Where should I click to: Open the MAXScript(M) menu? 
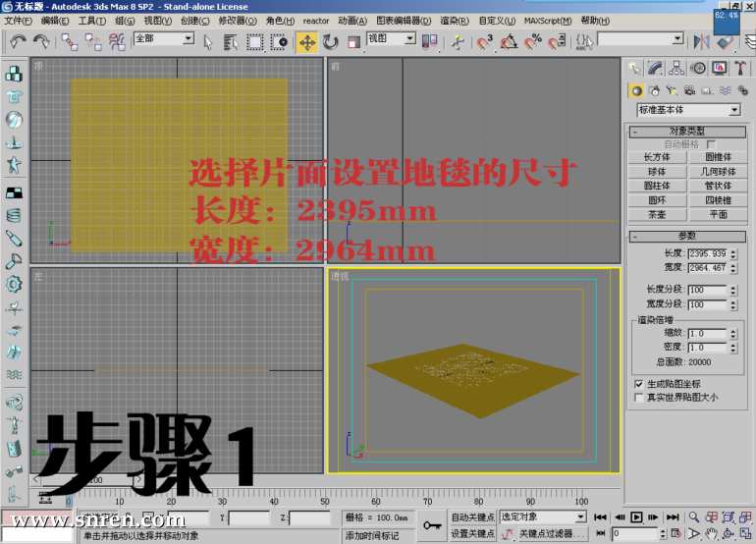548,21
